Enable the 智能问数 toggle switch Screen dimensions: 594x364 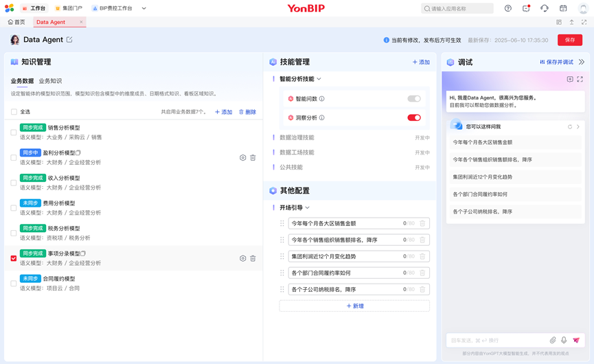tap(413, 99)
